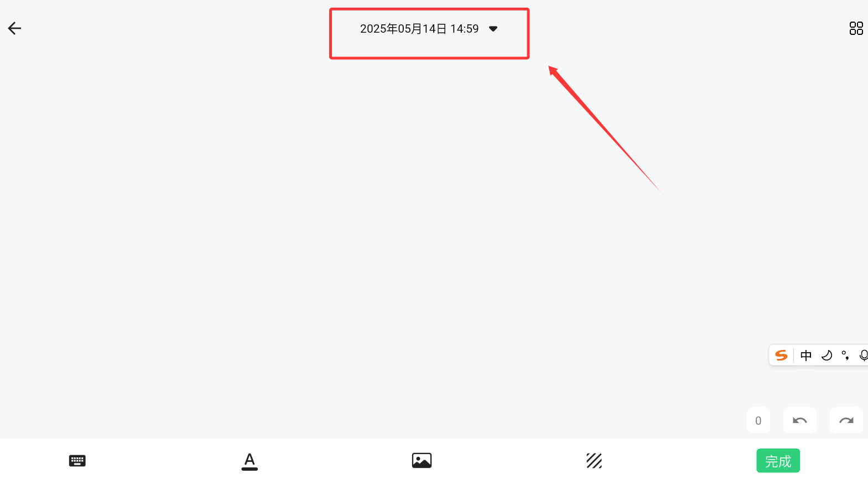Activate voice input via the microphone icon
The width and height of the screenshot is (868, 479).
tap(864, 356)
